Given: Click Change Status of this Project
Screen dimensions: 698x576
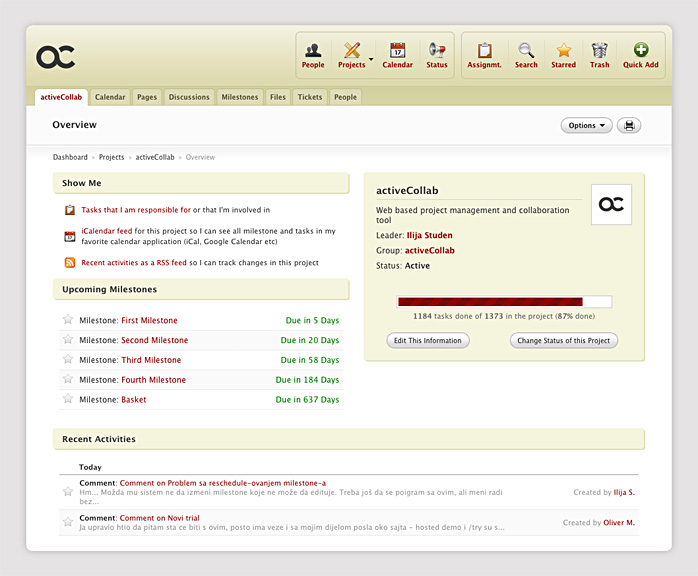Looking at the screenshot, I should [x=564, y=341].
